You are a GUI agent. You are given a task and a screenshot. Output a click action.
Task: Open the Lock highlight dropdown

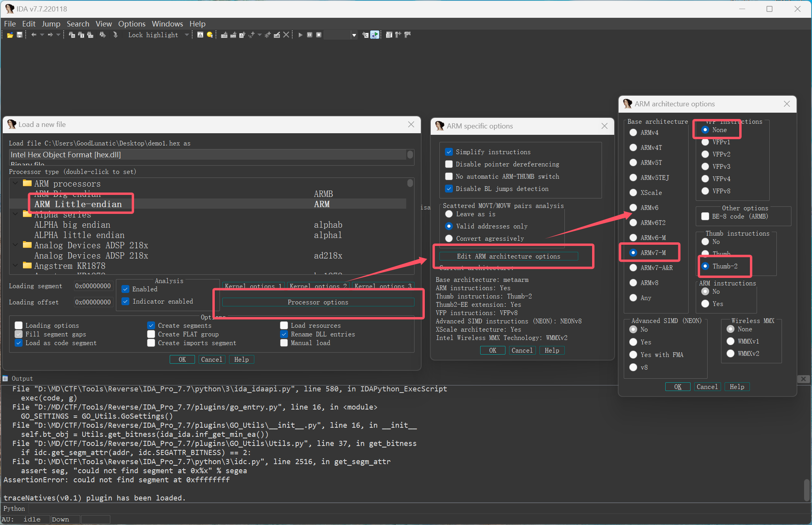pos(187,35)
